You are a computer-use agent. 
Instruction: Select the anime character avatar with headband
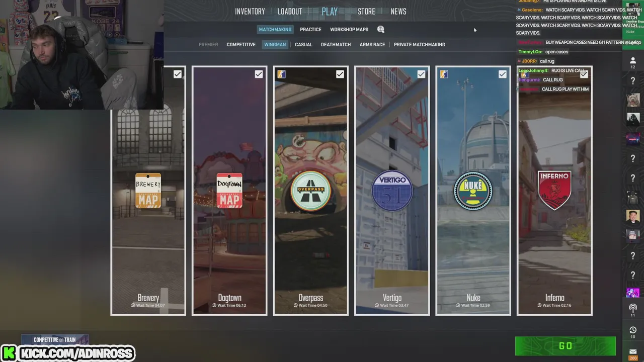coord(633,236)
